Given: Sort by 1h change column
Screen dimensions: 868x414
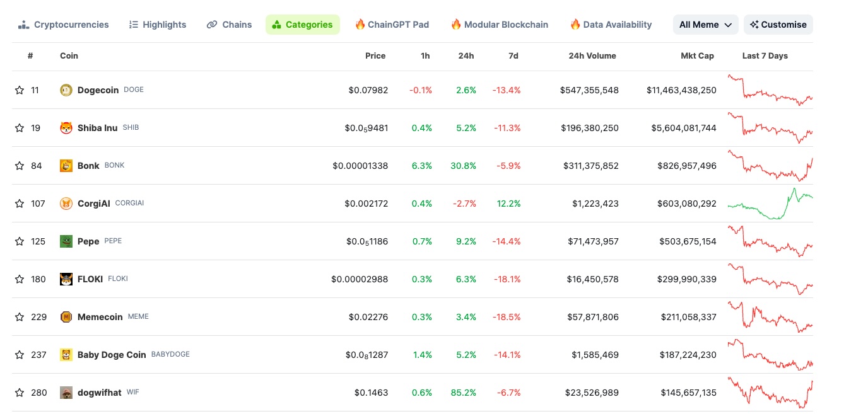Looking at the screenshot, I should (x=425, y=56).
